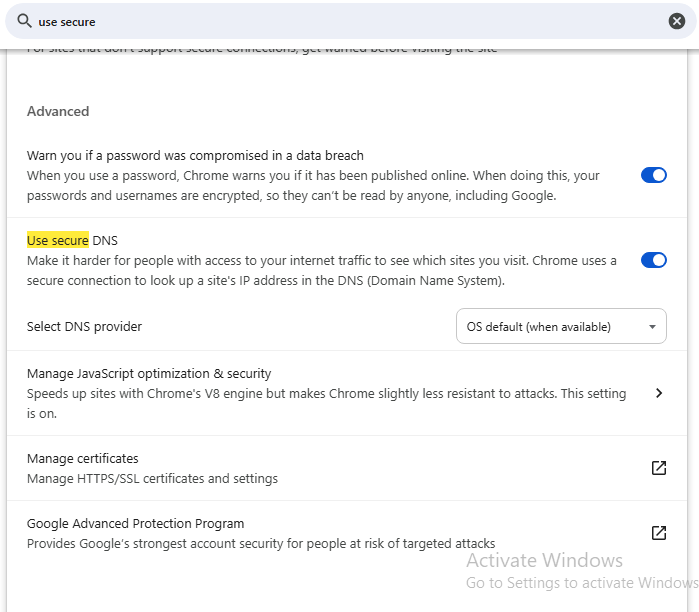This screenshot has height=612, width=699.
Task: Open the Manage certificates row title
Action: tap(83, 458)
